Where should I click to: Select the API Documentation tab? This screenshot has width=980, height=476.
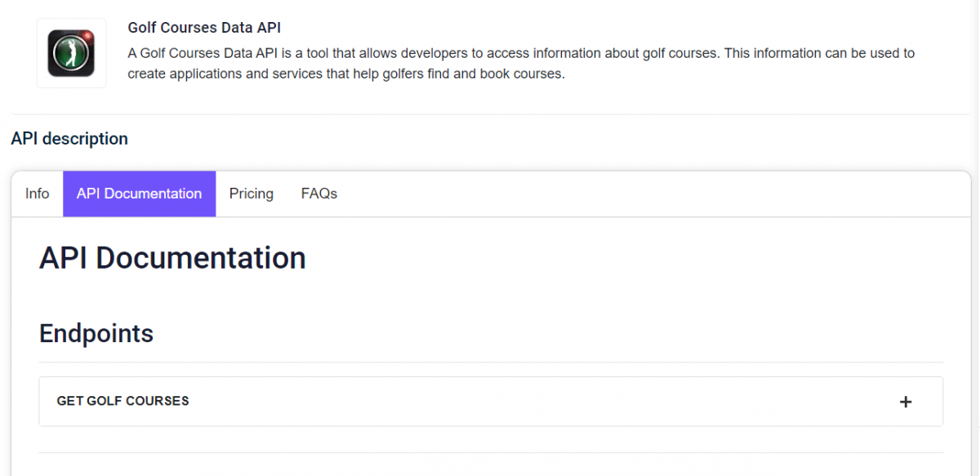[139, 194]
